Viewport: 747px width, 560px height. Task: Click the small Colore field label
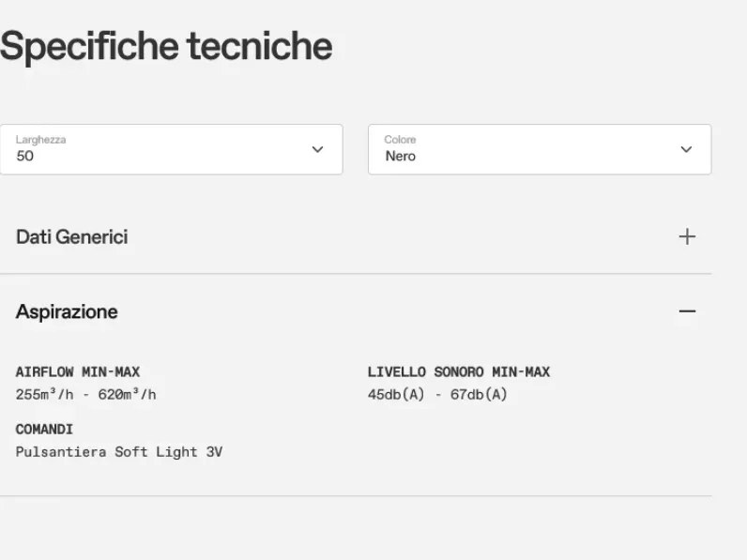click(x=400, y=140)
